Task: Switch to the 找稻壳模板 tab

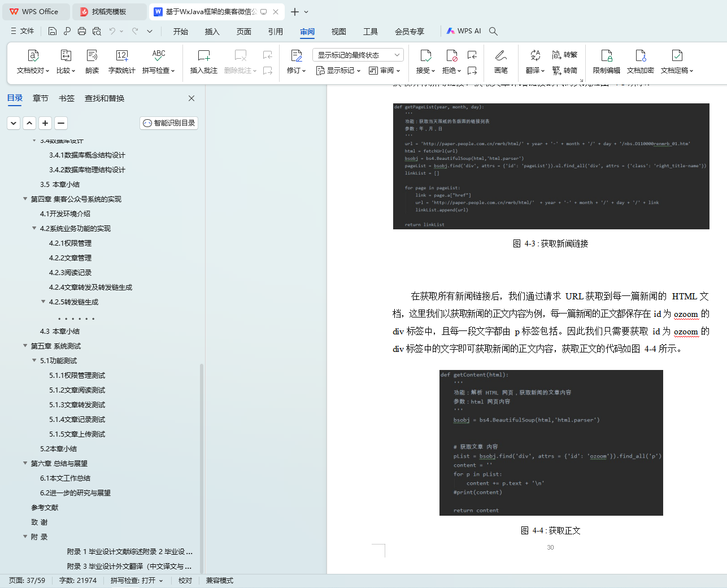Action: click(110, 12)
